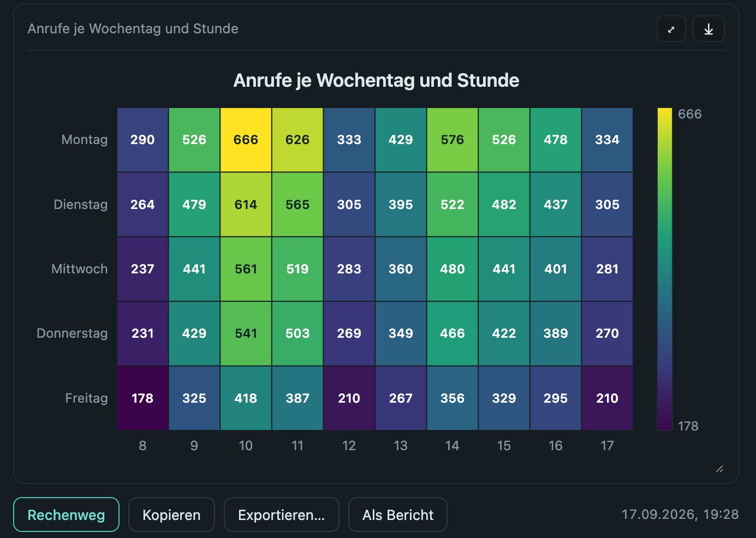
Task: Open the Exportieren... options
Action: point(282,515)
